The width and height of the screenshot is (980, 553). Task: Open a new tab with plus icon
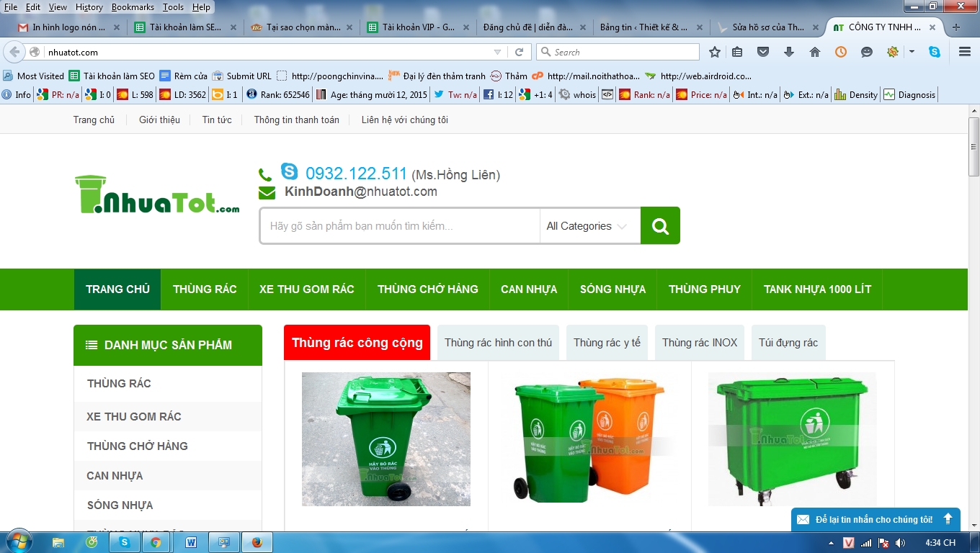pos(956,27)
